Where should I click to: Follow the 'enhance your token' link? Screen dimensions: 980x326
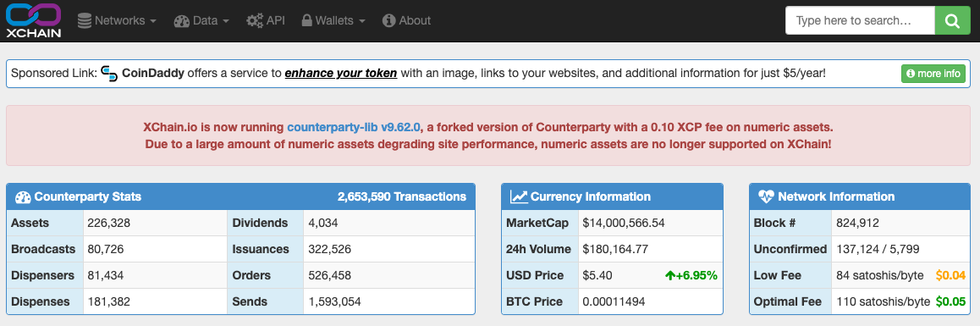pos(340,74)
